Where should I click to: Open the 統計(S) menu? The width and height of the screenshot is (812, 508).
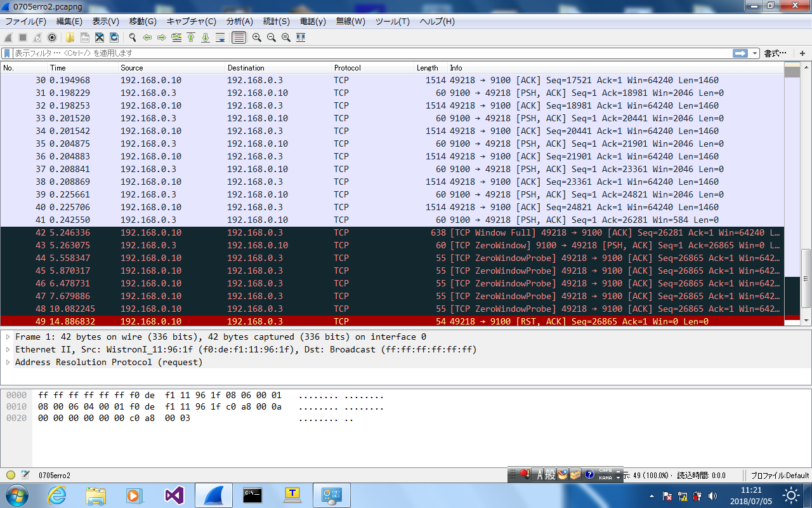(x=276, y=22)
